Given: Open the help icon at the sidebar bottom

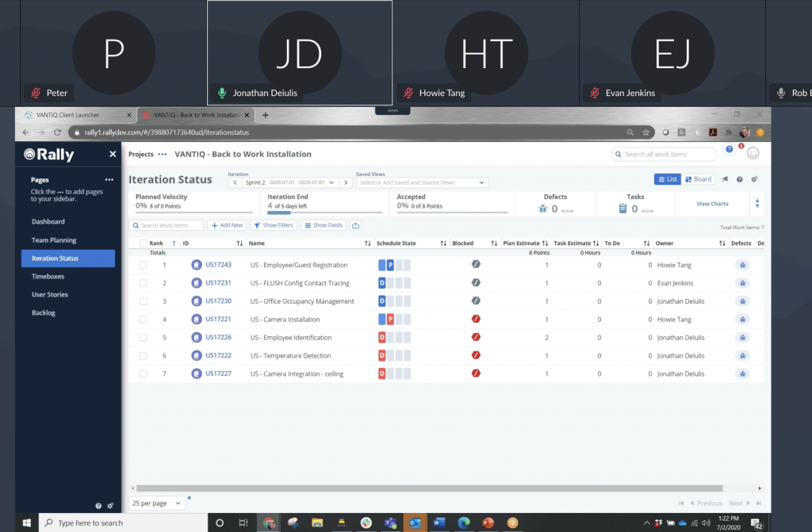Looking at the screenshot, I should pos(98,506).
